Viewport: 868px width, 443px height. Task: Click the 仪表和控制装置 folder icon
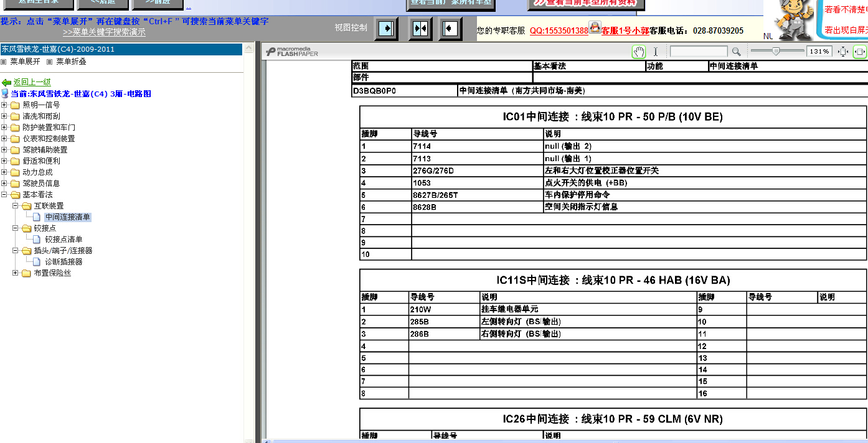(x=16, y=139)
